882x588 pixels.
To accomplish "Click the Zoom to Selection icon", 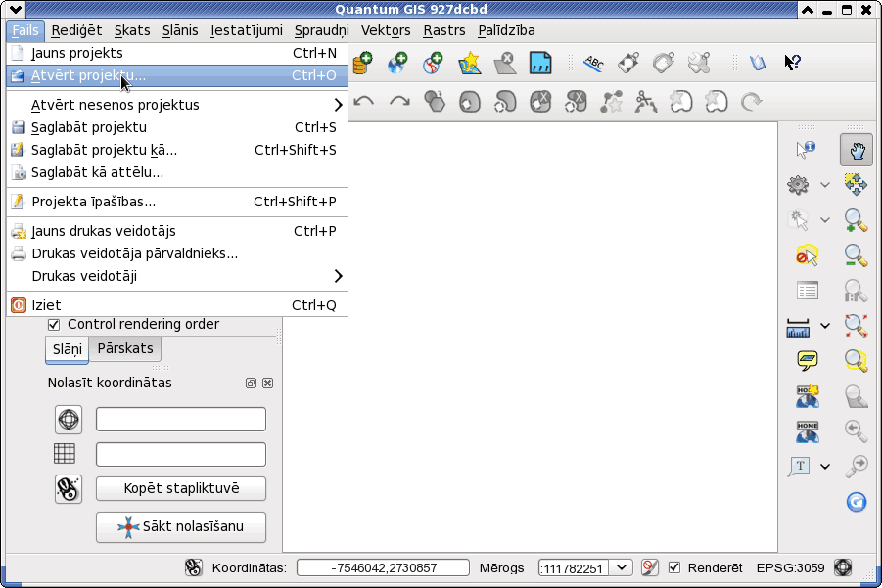I will [x=856, y=360].
